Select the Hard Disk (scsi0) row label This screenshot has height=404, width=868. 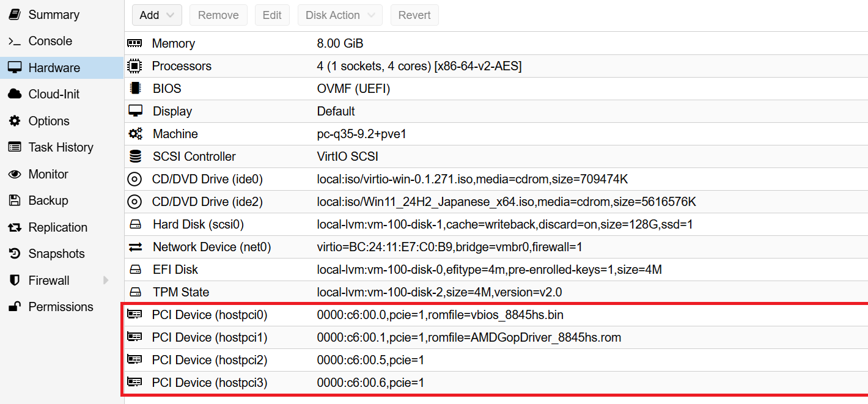pos(199,224)
